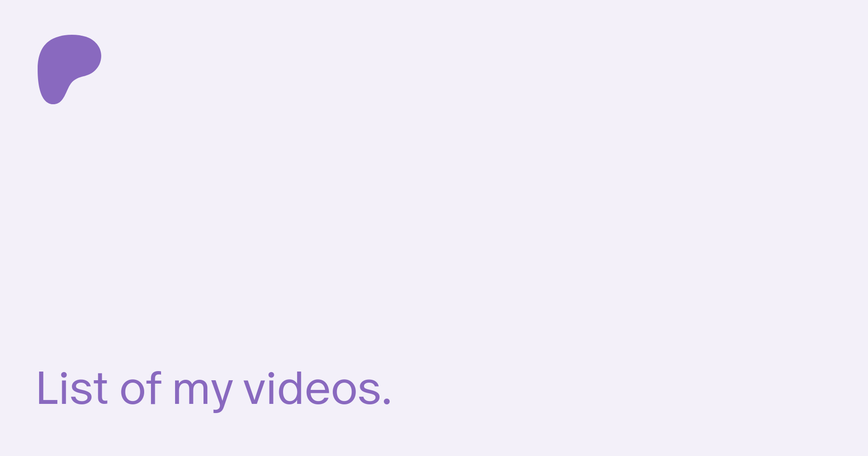868x456 pixels.
Task: Click the letter 'v' starting 'videos'
Action: (256, 393)
